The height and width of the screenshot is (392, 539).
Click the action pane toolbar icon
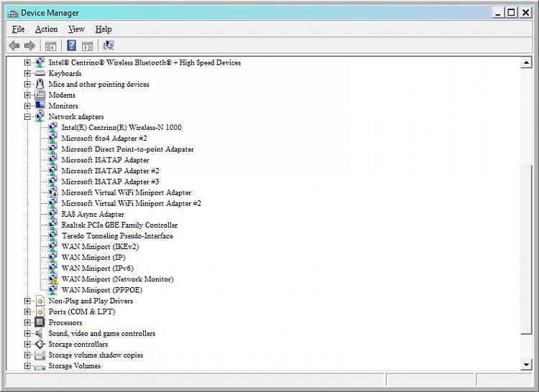click(x=87, y=46)
